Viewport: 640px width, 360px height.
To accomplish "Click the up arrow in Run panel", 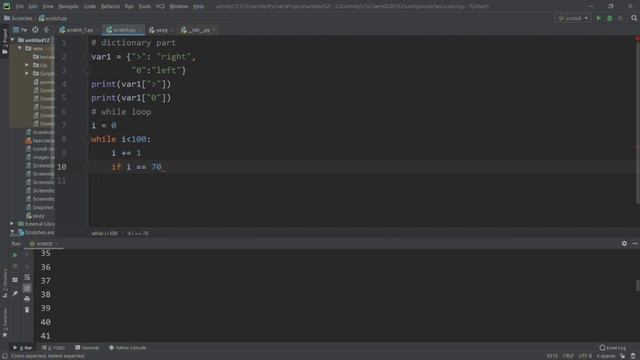I will click(x=27, y=255).
